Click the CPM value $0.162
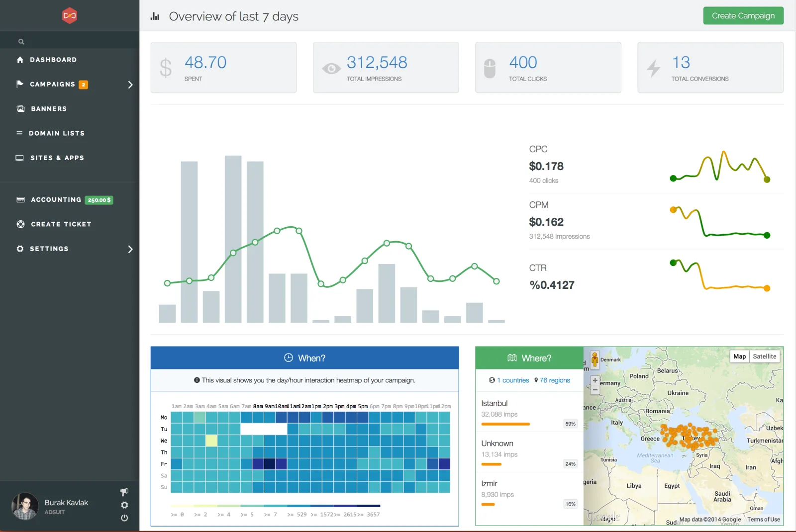The width and height of the screenshot is (796, 532). tap(546, 222)
